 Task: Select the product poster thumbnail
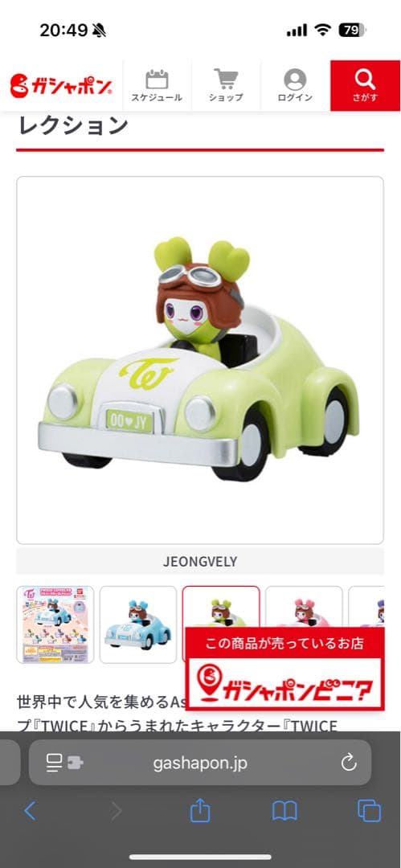tap(55, 624)
